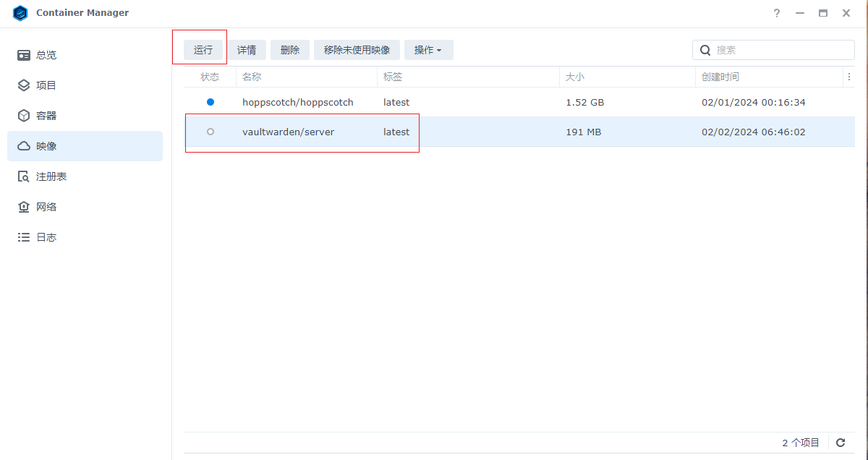Click the 映像 cloud icon
Screen dimensions: 868x460
pyautogui.click(x=24, y=146)
